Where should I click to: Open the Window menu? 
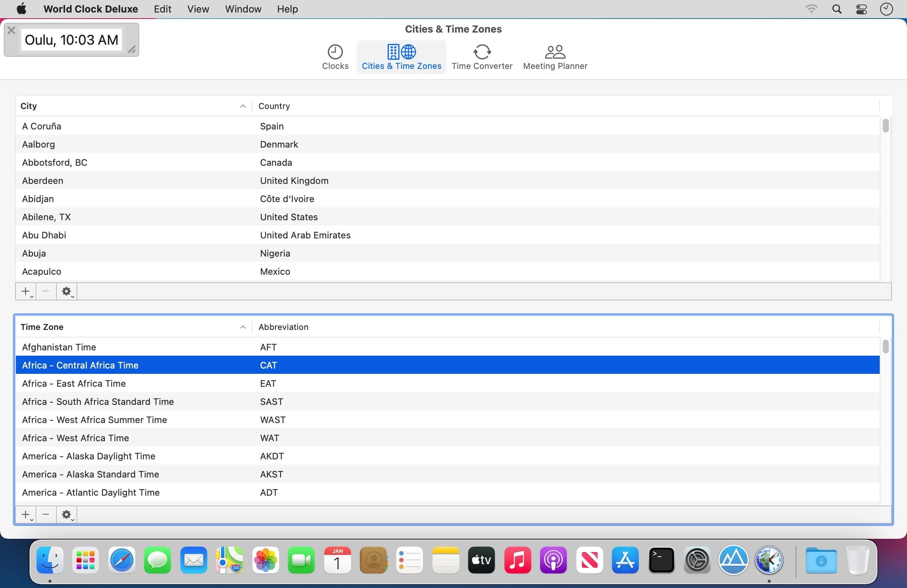click(243, 9)
